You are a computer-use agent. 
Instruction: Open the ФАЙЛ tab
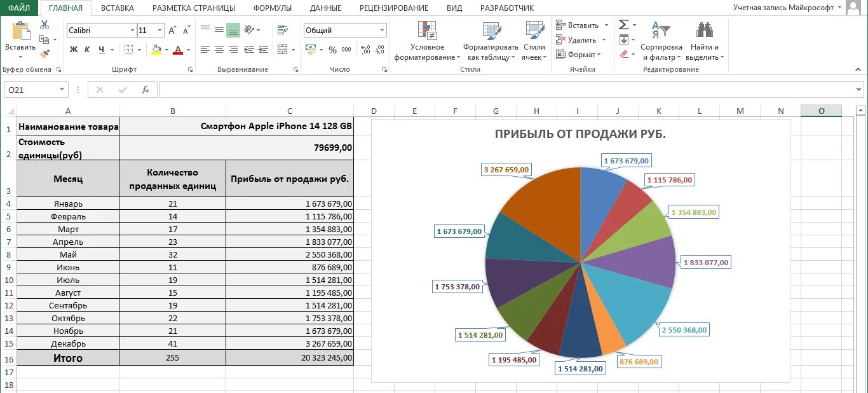click(19, 8)
